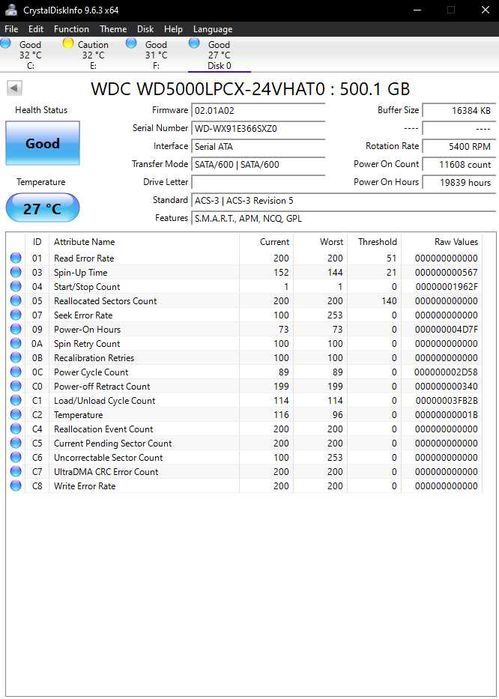Select the Disk 0 tab
The height and width of the screenshot is (699, 499).
pyautogui.click(x=219, y=55)
